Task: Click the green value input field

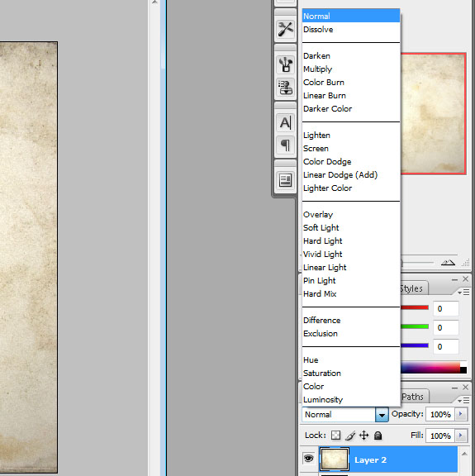Action: pos(445,327)
